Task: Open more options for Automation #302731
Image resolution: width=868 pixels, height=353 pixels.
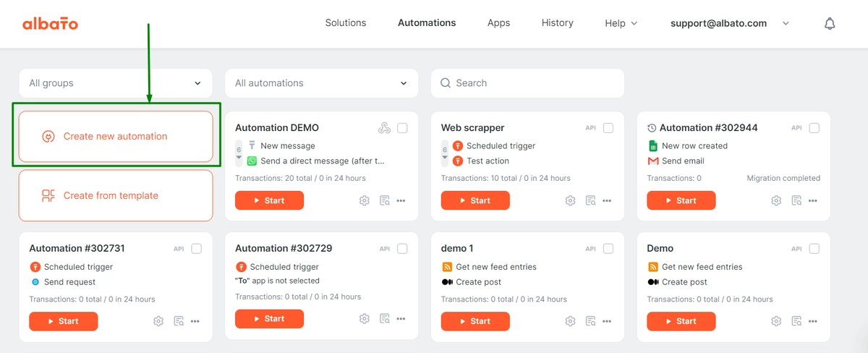Action: pos(195,321)
